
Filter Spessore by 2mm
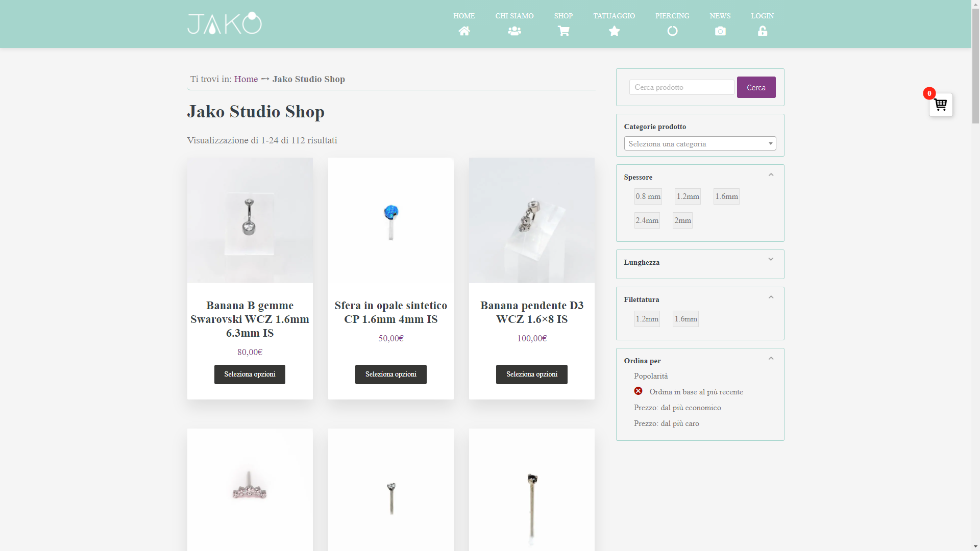click(x=682, y=220)
